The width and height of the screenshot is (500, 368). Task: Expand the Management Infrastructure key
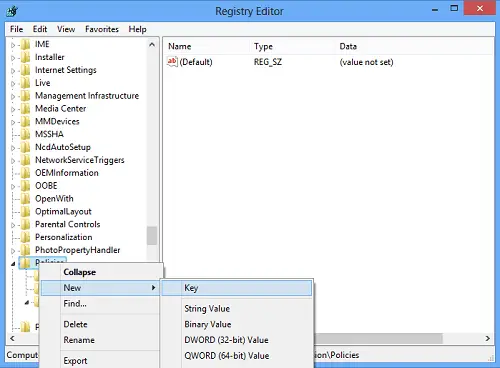13,97
